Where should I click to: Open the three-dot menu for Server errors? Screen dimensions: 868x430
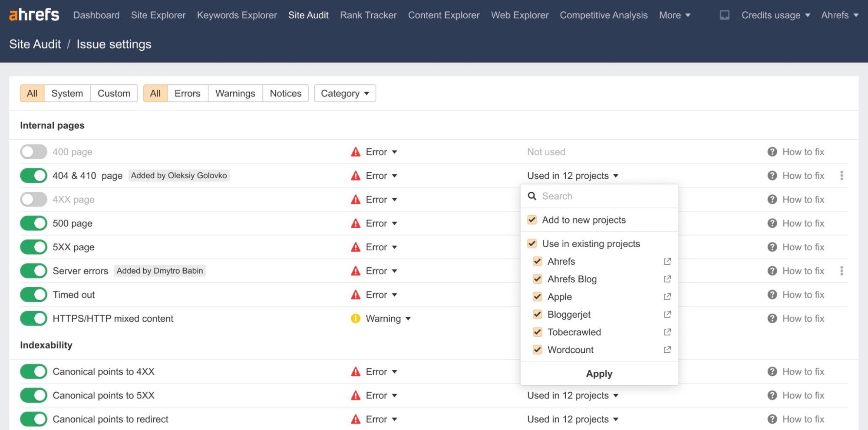coord(842,270)
